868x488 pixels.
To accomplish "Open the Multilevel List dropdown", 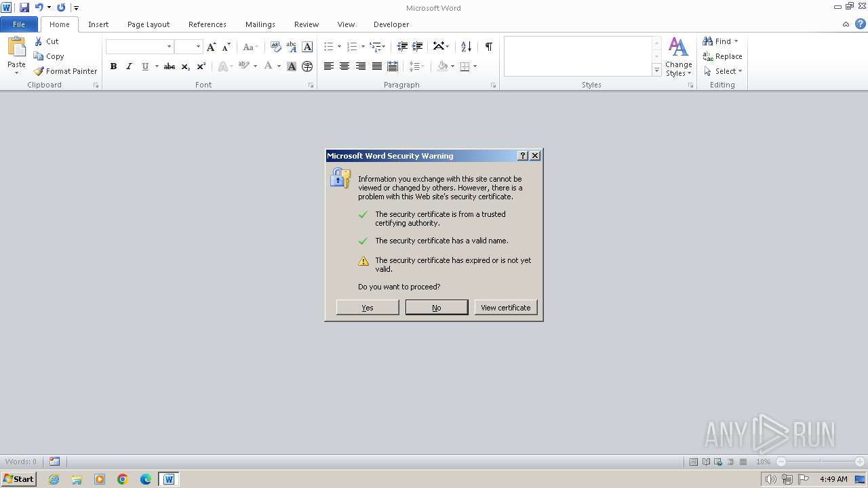I will (x=377, y=47).
